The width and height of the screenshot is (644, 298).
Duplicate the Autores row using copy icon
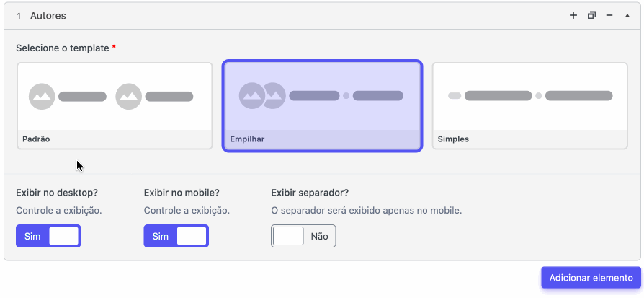[591, 16]
